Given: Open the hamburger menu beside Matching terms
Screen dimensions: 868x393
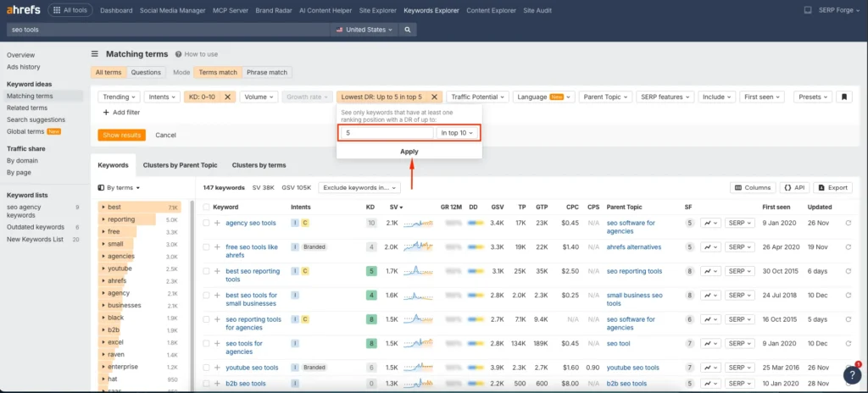Looking at the screenshot, I should tap(95, 53).
